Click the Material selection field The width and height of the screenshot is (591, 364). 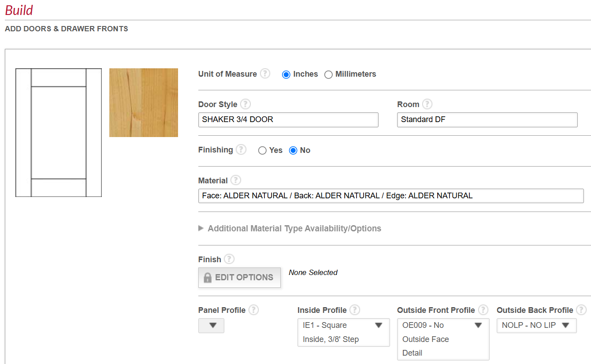(391, 196)
